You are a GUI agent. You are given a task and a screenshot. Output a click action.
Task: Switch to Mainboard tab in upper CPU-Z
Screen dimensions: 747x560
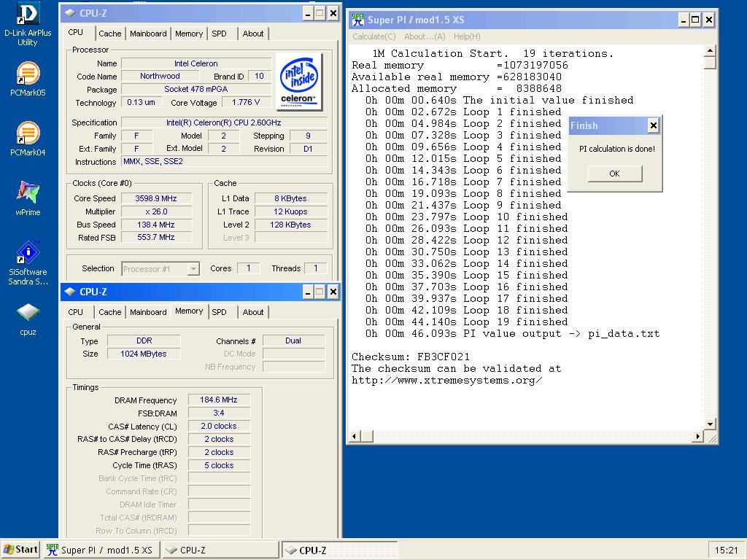(x=148, y=34)
